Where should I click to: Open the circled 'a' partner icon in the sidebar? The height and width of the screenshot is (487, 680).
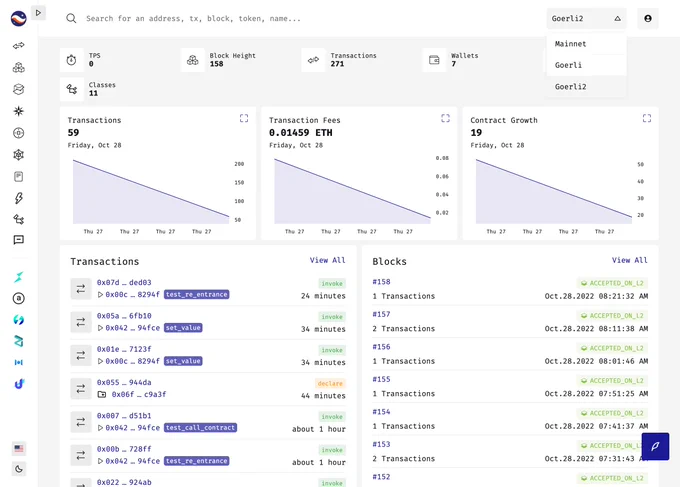click(x=19, y=298)
